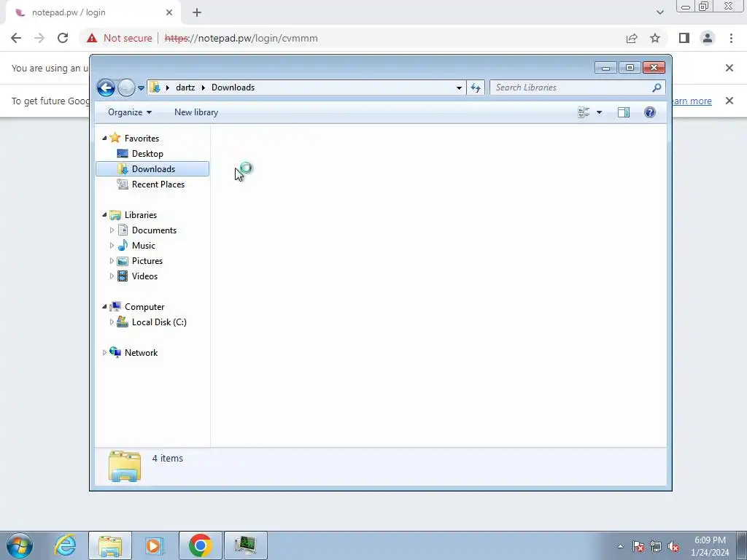Expand Local Disk (C:) node
Viewport: 747px width, 560px height.
pos(112,322)
